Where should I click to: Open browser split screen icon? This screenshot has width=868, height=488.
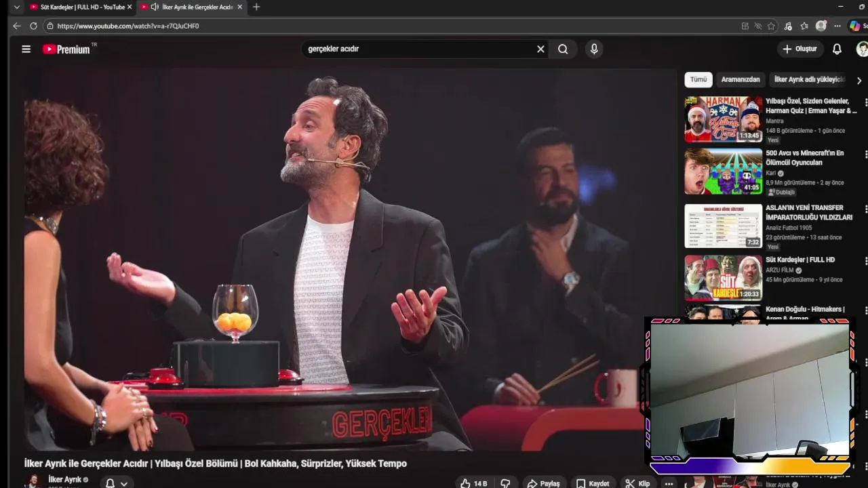(745, 26)
